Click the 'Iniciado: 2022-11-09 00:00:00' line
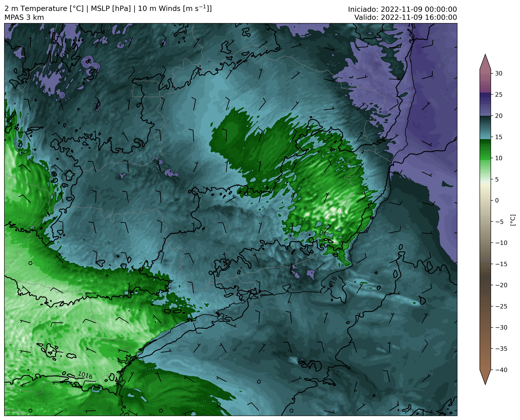520x420 pixels. click(x=402, y=9)
